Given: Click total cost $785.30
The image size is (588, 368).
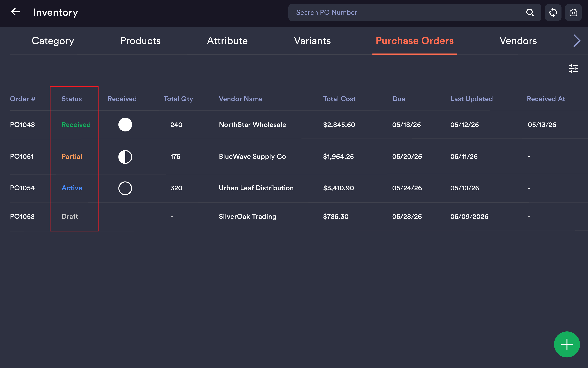Looking at the screenshot, I should [x=336, y=216].
